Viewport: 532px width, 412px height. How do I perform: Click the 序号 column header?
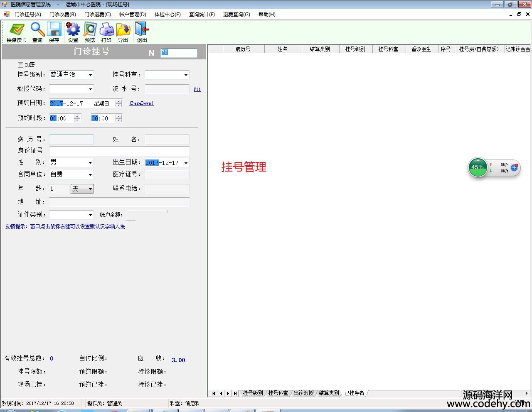[x=446, y=49]
